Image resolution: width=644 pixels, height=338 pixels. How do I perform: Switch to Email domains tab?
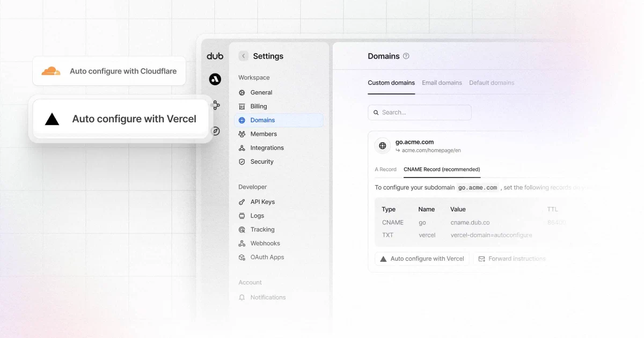(442, 83)
